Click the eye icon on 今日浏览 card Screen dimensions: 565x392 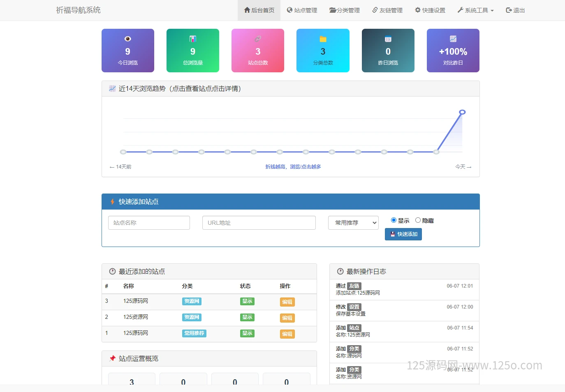pyautogui.click(x=128, y=39)
